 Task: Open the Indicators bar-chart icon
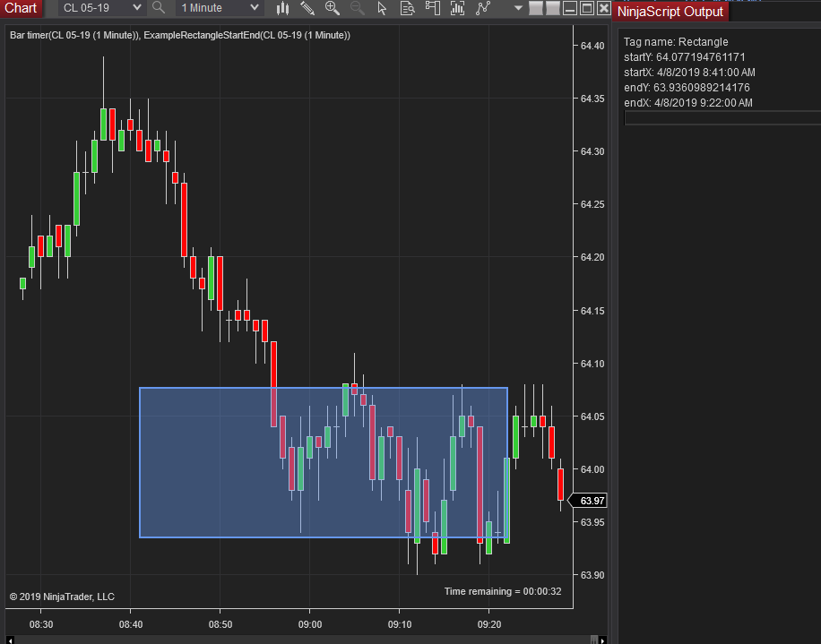tap(458, 8)
